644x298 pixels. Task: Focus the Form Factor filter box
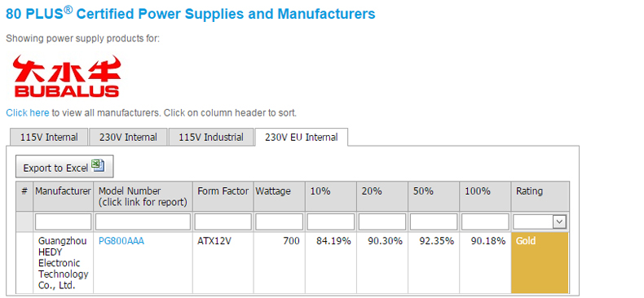[223, 222]
